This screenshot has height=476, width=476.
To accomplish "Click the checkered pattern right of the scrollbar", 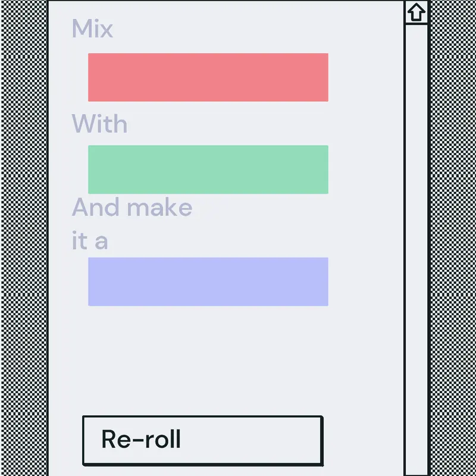I will click(453, 238).
